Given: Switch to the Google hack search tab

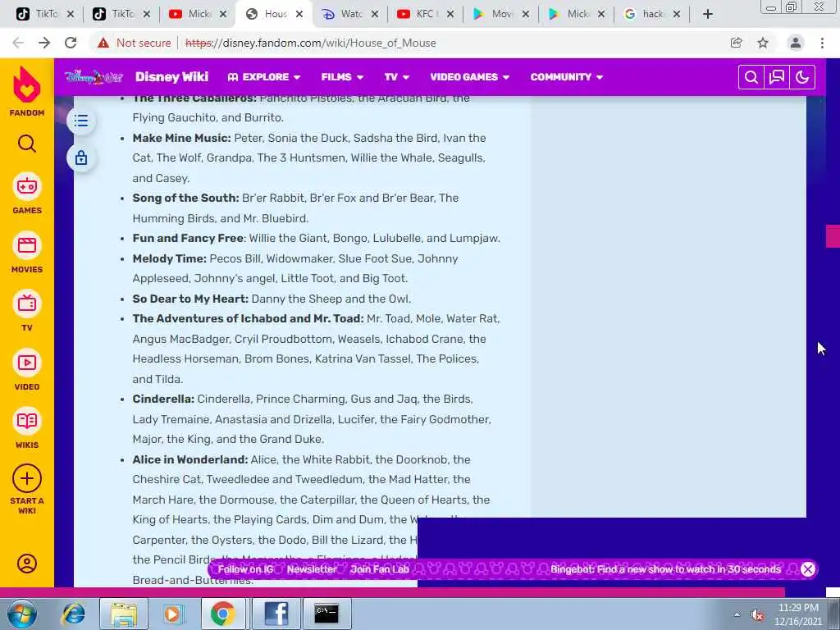Looking at the screenshot, I should [652, 14].
